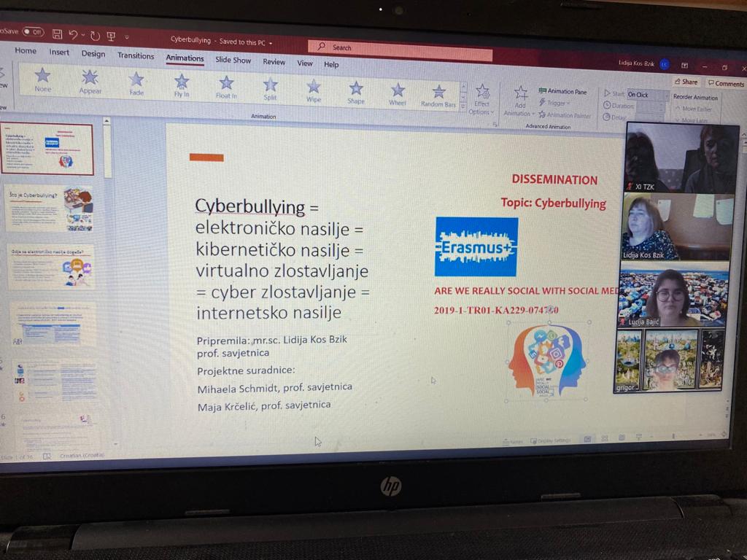The height and width of the screenshot is (560, 747).
Task: Select slide 1 thumbnail in the slide panel
Action: click(x=47, y=149)
